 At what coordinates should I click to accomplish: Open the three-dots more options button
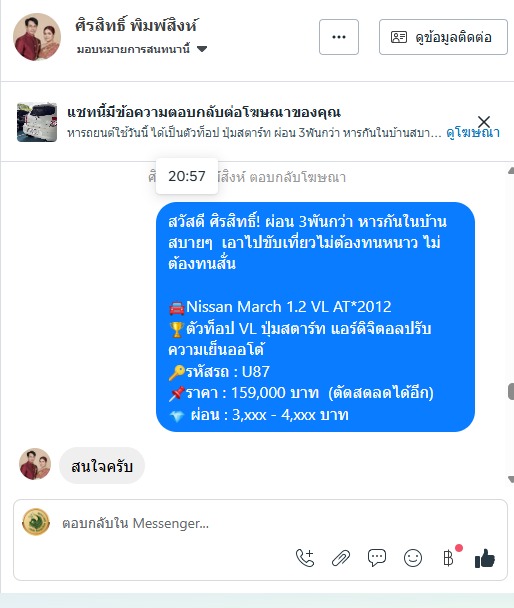click(339, 37)
